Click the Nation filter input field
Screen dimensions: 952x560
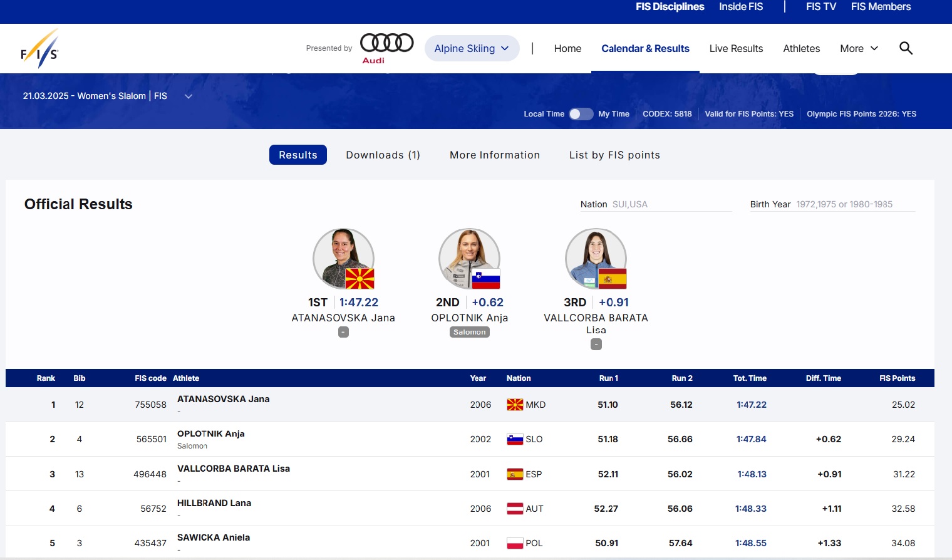click(671, 204)
